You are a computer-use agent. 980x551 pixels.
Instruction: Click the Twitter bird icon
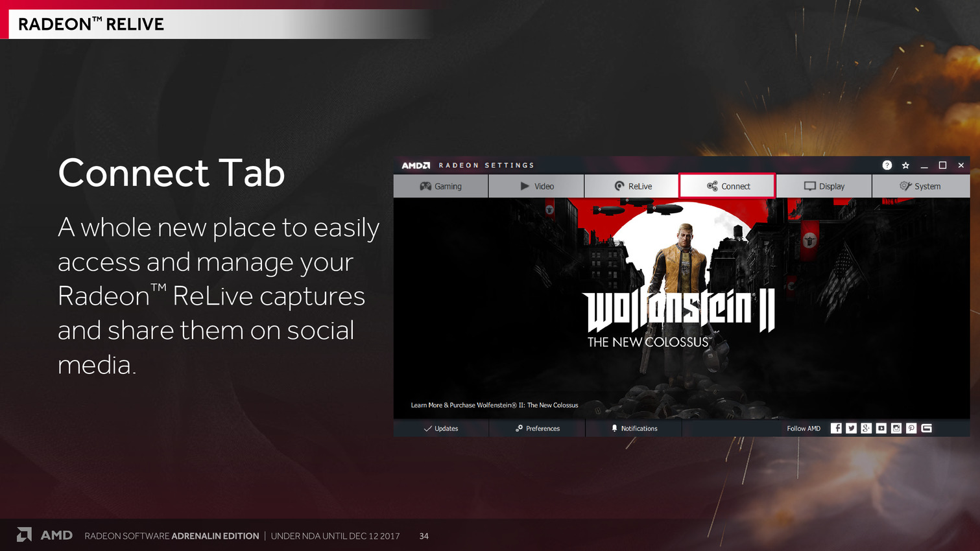coord(851,428)
